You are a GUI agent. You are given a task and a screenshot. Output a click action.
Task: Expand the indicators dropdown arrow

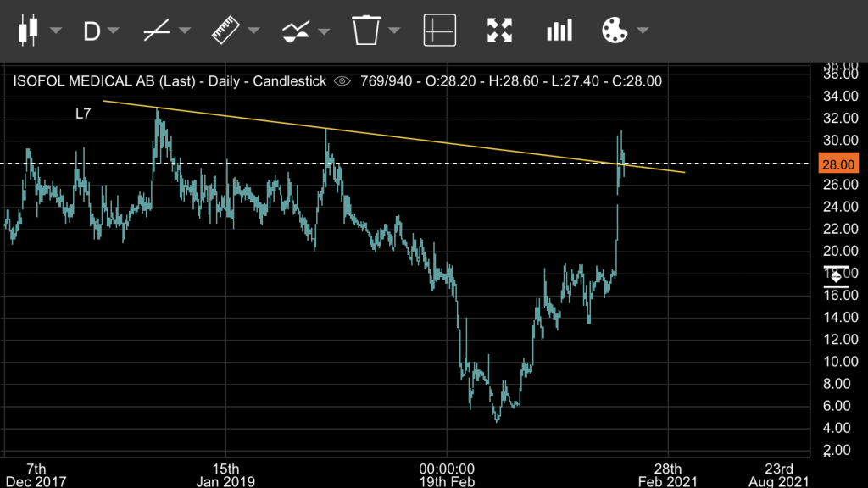(324, 31)
